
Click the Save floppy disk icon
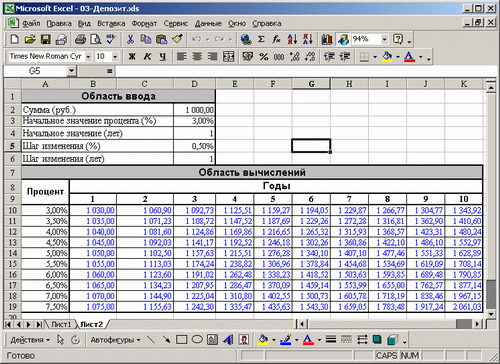46,39
